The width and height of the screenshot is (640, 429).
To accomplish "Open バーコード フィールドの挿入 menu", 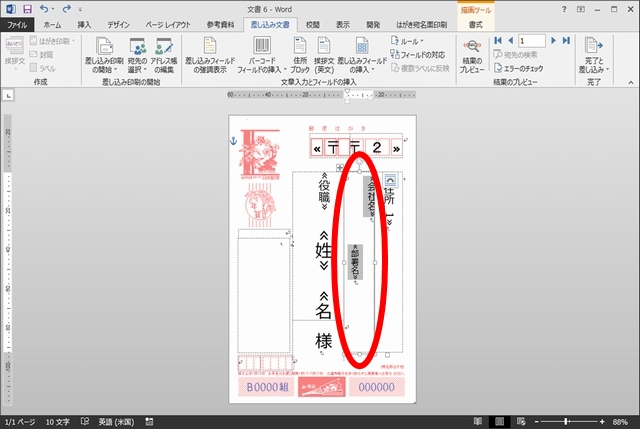I will [x=262, y=55].
